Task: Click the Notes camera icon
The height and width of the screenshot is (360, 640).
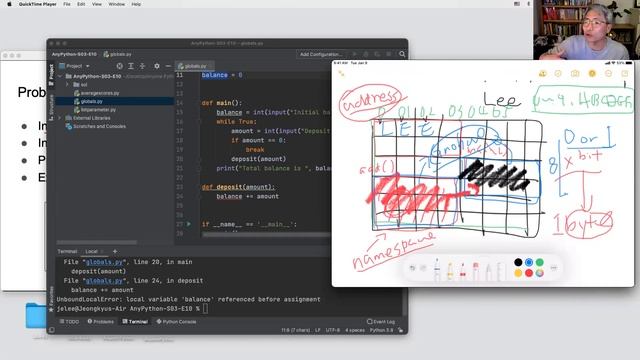Action: click(x=575, y=73)
